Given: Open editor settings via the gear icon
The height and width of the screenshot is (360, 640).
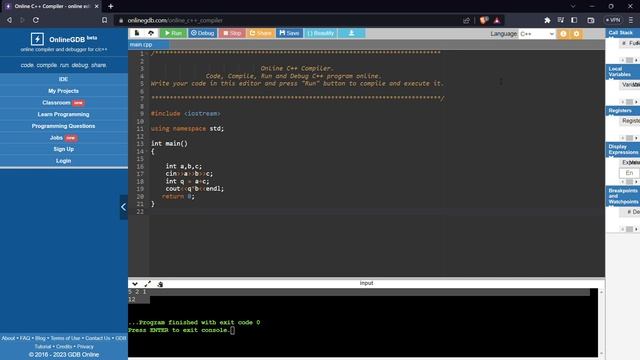Looking at the screenshot, I should pyautogui.click(x=576, y=34).
